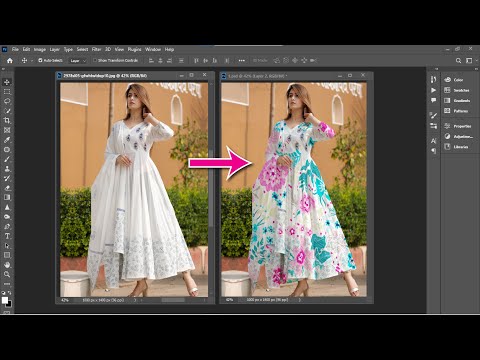
Task: Open status bar arrow in jpg document
Action: click(135, 300)
